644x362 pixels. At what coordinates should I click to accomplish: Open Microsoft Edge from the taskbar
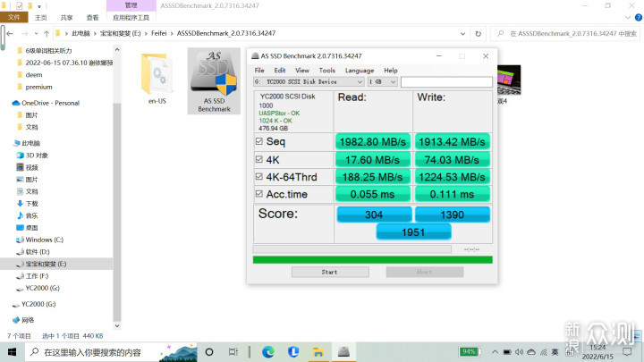click(x=268, y=352)
